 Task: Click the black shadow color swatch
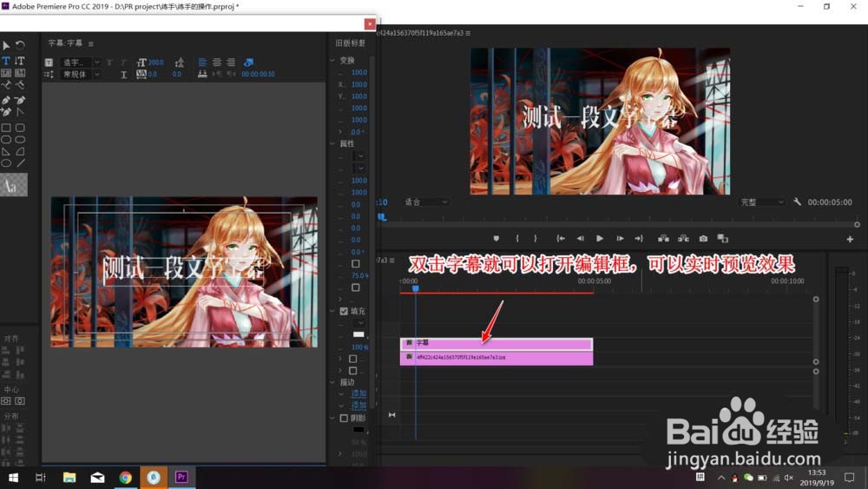358,430
